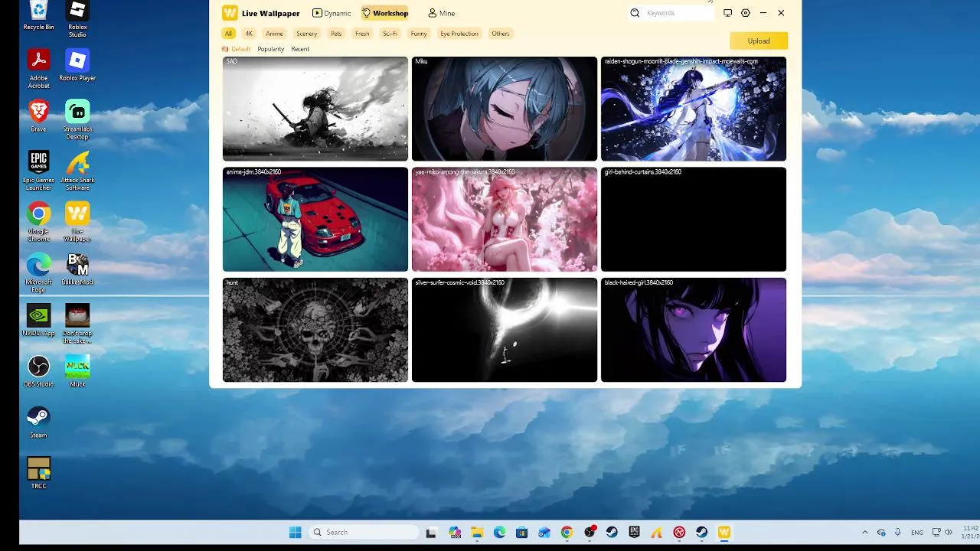980x551 pixels.
Task: Open the silver-surfer cosmic void wallpaper
Action: [x=505, y=330]
